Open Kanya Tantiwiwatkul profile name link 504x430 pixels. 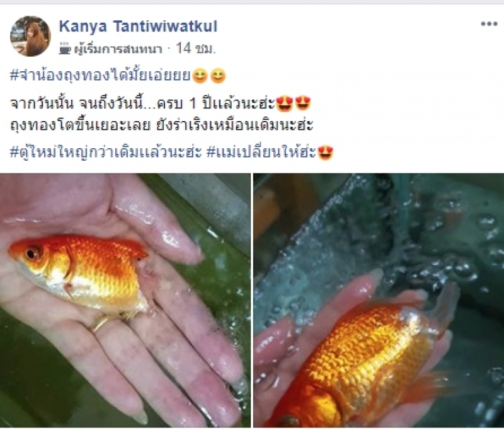pyautogui.click(x=138, y=26)
